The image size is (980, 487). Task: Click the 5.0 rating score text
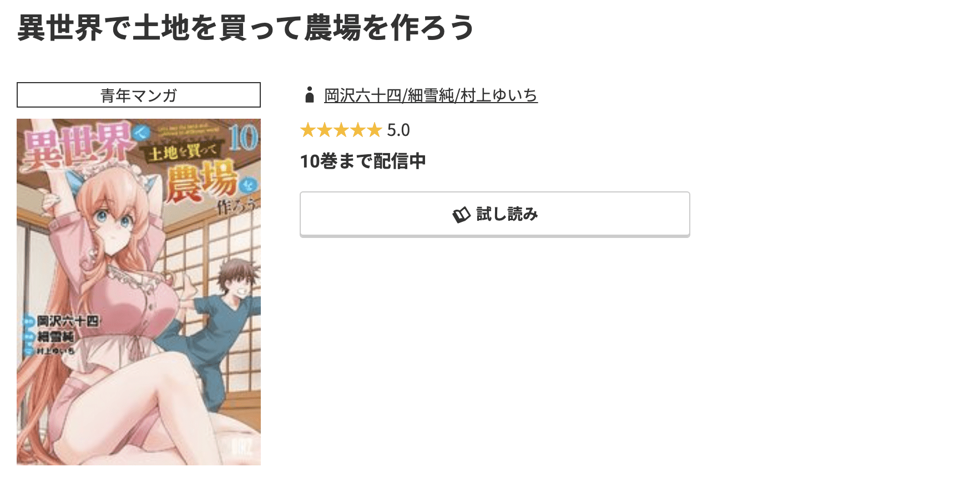point(397,130)
